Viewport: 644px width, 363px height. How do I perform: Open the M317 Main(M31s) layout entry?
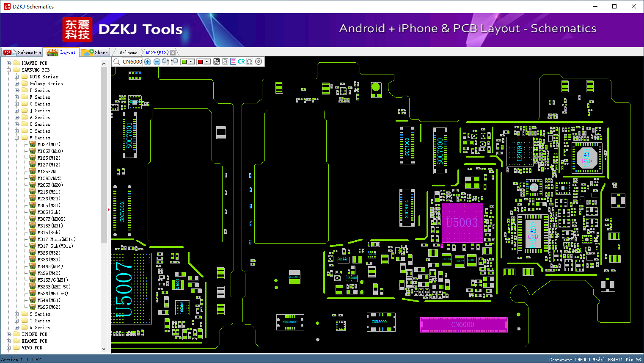[x=56, y=239]
